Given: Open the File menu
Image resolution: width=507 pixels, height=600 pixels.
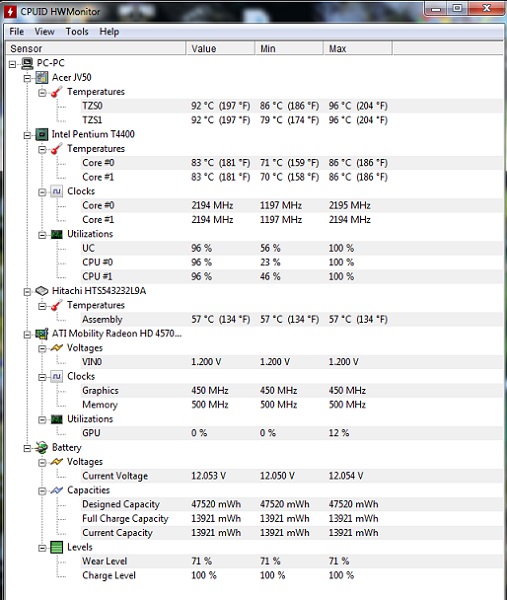Looking at the screenshot, I should pos(16,32).
